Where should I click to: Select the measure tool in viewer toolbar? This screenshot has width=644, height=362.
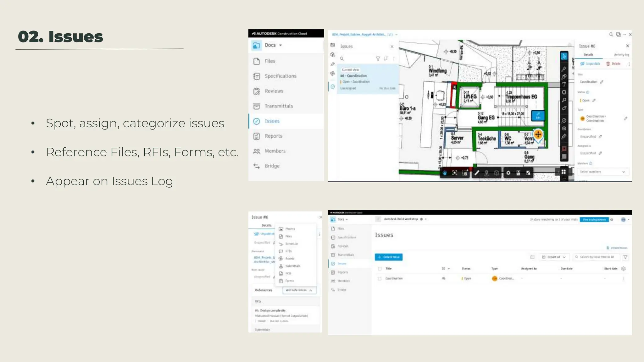point(477,173)
